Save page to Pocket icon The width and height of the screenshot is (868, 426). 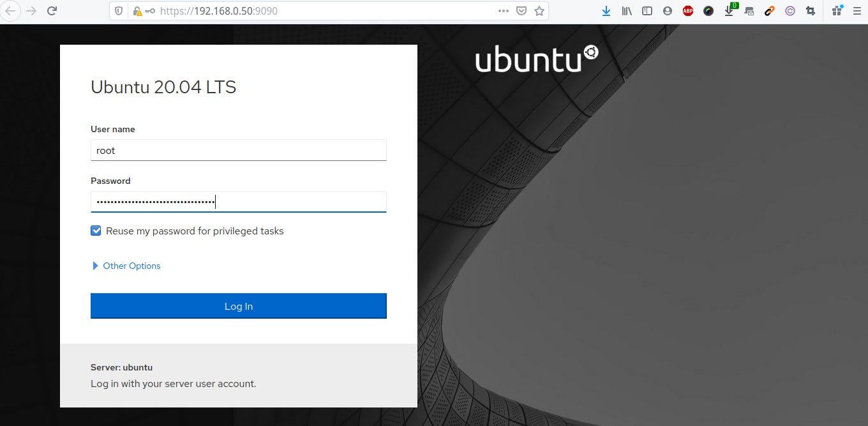[x=521, y=11]
